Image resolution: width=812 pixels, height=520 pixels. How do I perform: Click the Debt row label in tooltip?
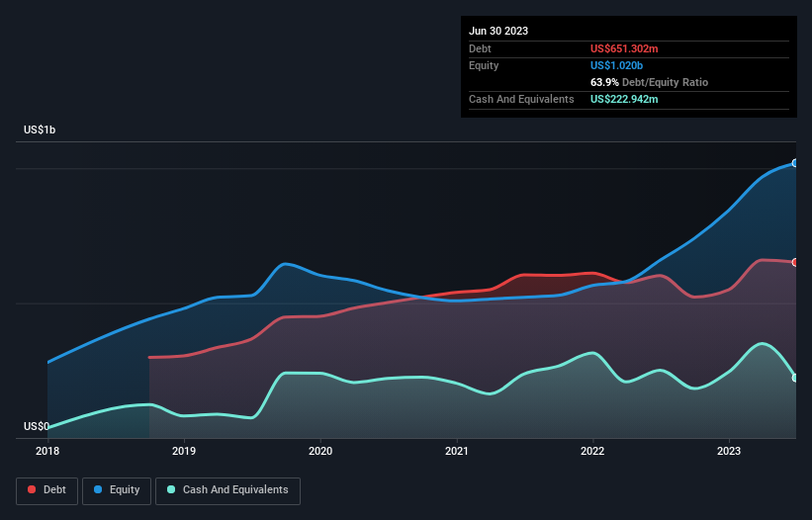tap(480, 48)
